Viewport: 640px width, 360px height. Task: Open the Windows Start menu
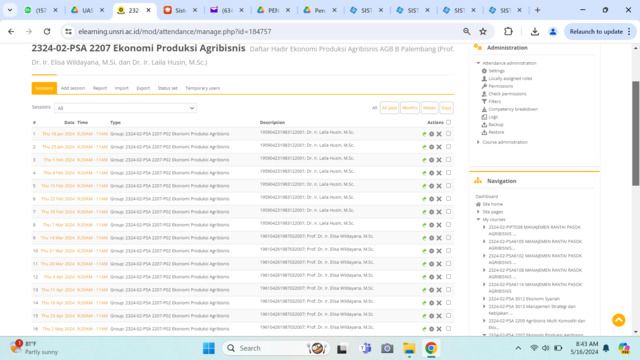[x=209, y=348]
